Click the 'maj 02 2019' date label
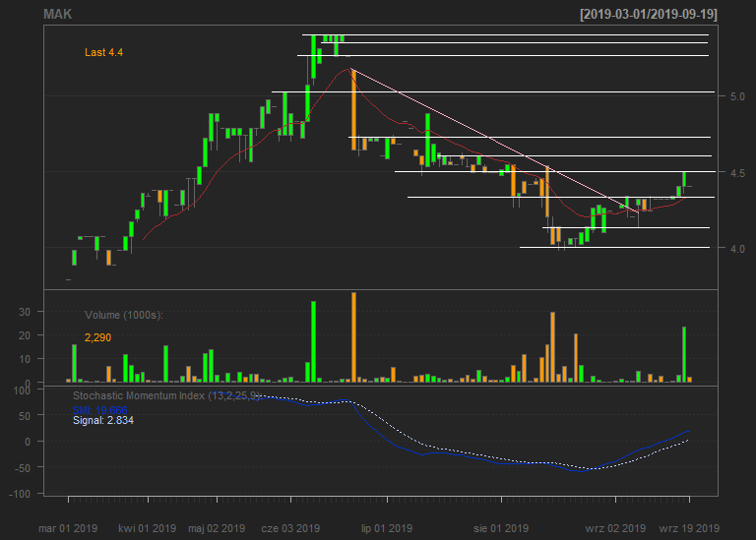This screenshot has width=756, height=540. pos(217,528)
